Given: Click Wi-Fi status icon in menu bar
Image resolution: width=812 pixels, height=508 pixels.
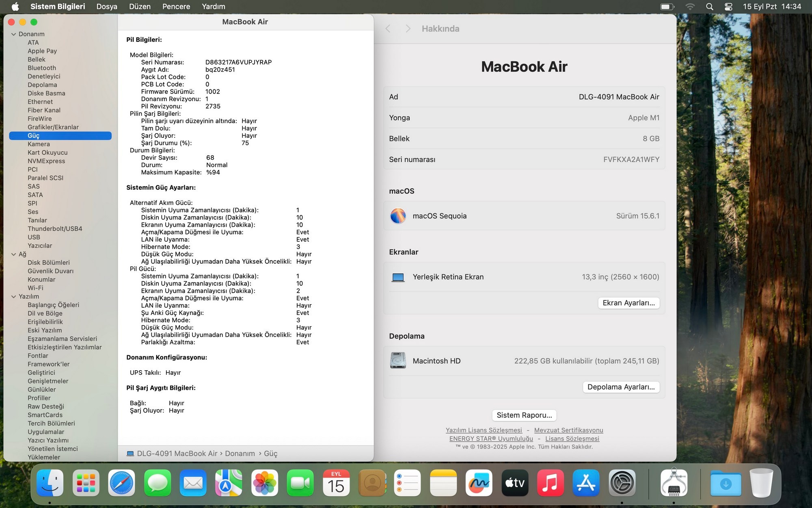Looking at the screenshot, I should pos(690,7).
